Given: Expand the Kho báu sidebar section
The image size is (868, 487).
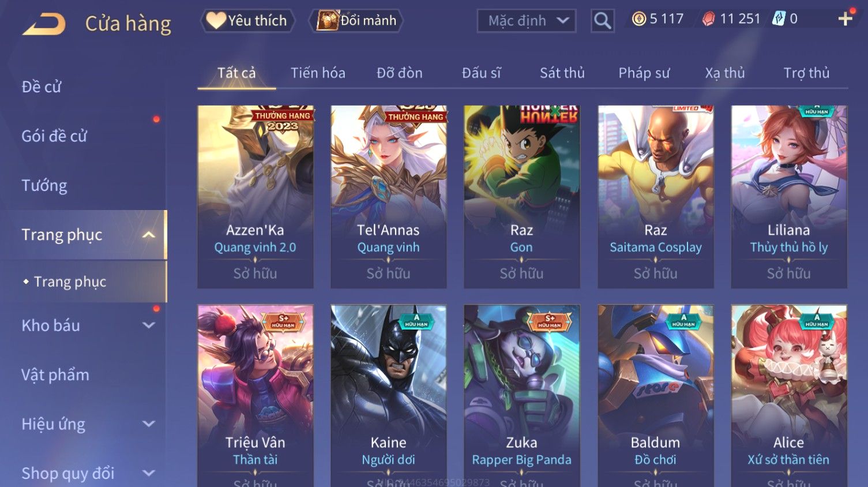Looking at the screenshot, I should [x=149, y=325].
